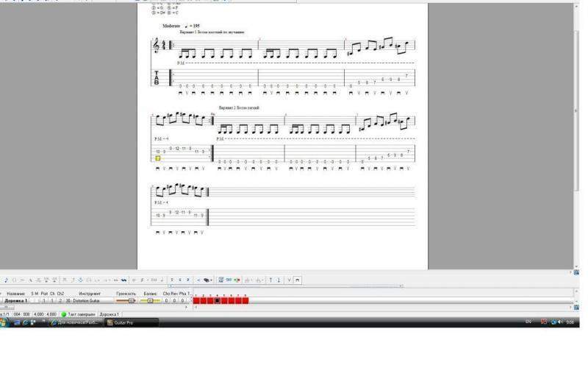Click the musical note icon at the toolbar start

click(x=6, y=280)
